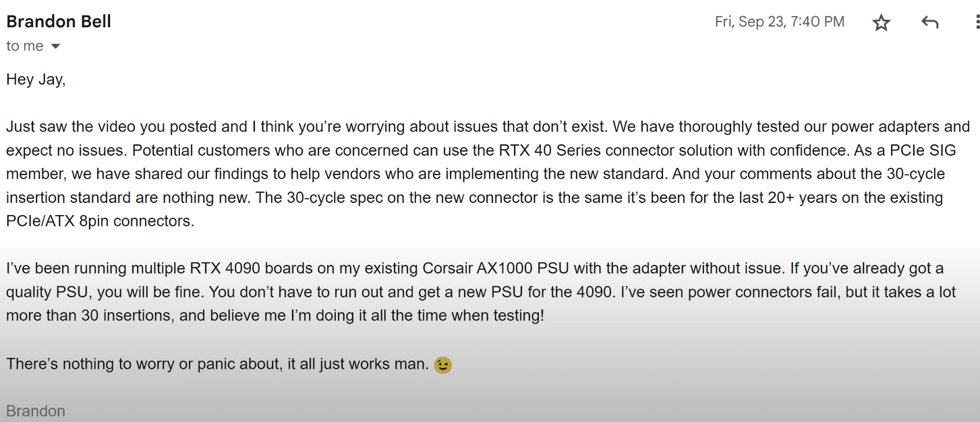Click the text "PCIe/ATX 8pin connectors"
The height and width of the screenshot is (422, 980).
99,221
